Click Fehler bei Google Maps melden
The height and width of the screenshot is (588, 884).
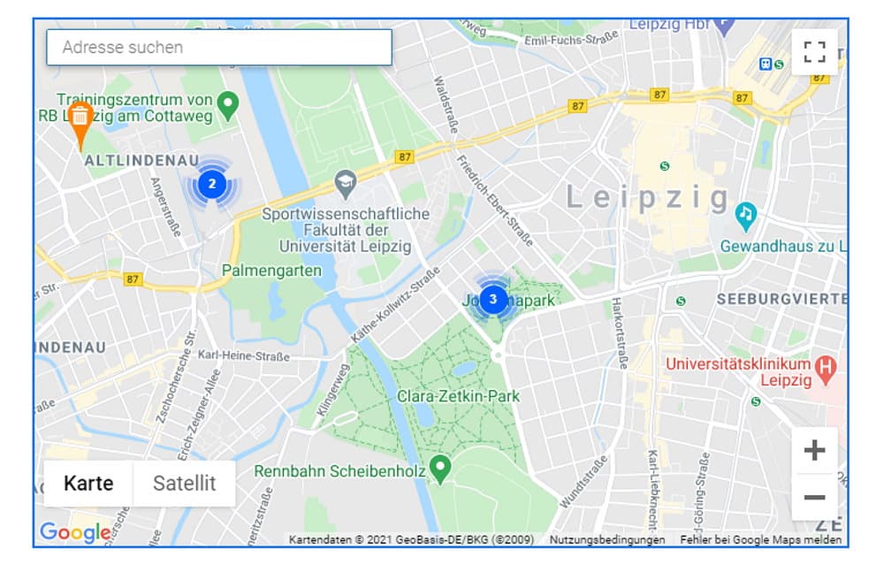pos(760,539)
